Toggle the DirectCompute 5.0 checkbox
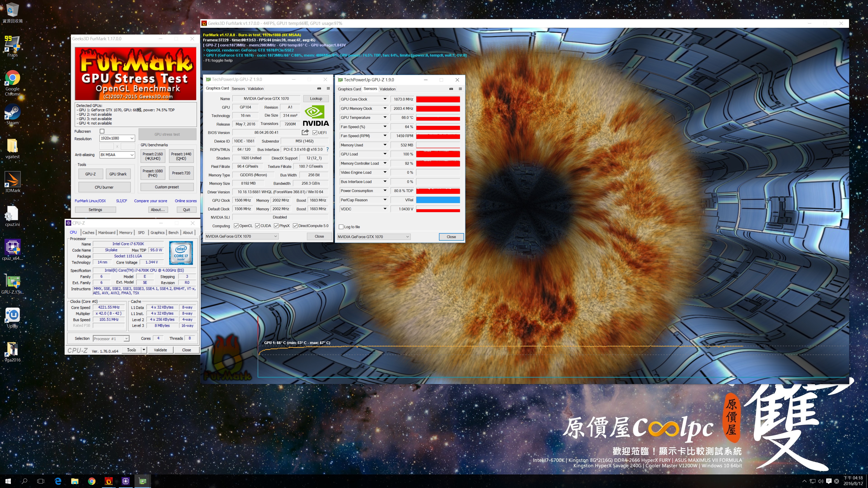 click(x=295, y=226)
